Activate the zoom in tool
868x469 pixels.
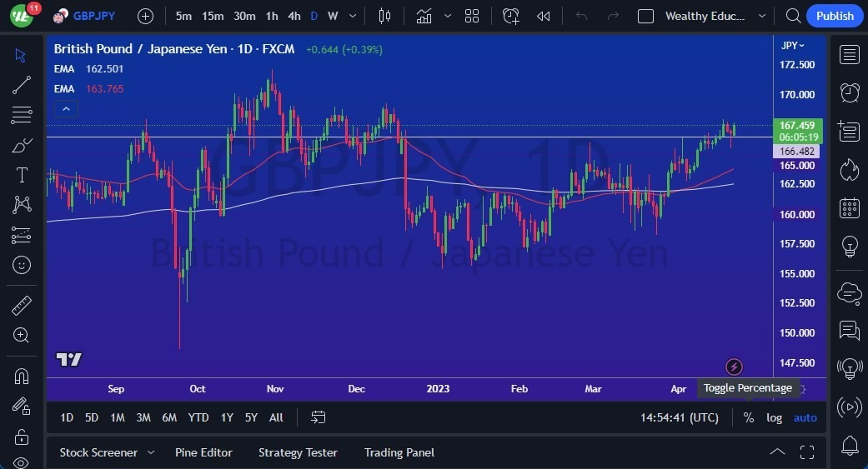pyautogui.click(x=21, y=335)
